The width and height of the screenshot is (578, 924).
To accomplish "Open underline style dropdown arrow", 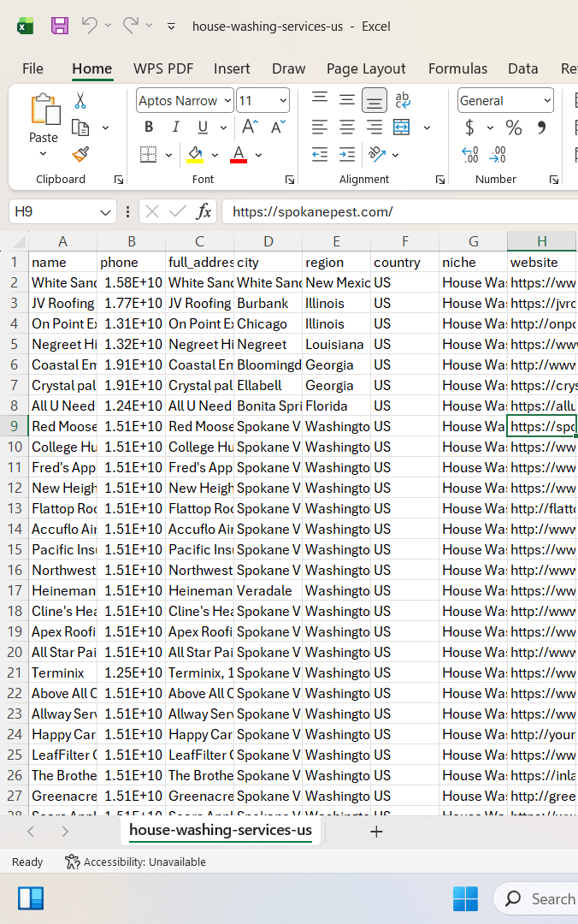I will pyautogui.click(x=223, y=127).
